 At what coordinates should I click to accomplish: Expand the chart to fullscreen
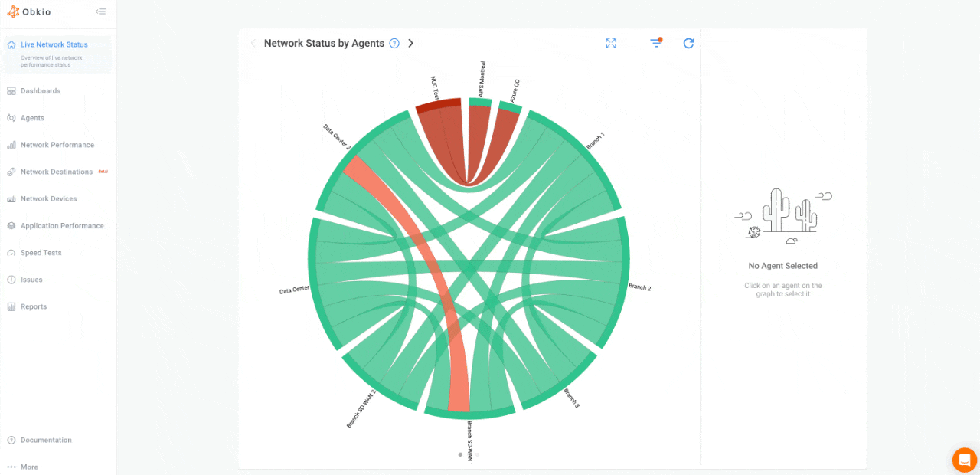click(x=610, y=43)
